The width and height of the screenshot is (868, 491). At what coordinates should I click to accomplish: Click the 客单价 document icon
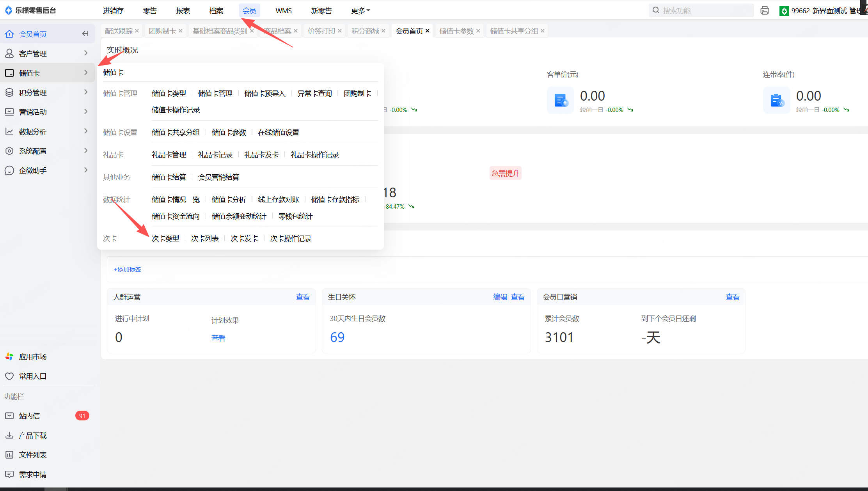pos(561,101)
